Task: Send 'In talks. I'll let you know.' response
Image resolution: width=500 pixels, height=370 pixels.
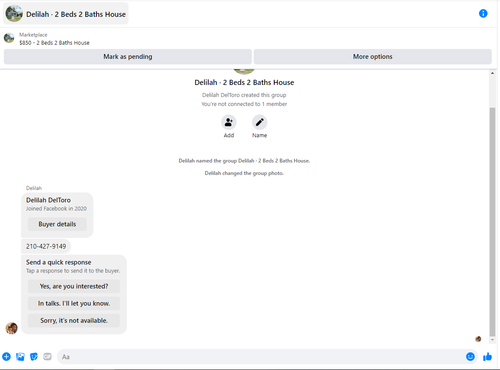Action: point(74,303)
